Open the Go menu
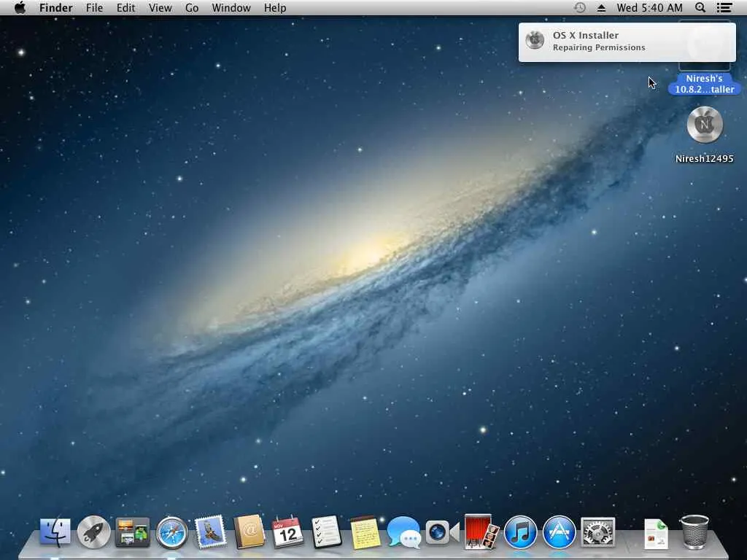Viewport: 747px width, 560px height. click(x=192, y=8)
